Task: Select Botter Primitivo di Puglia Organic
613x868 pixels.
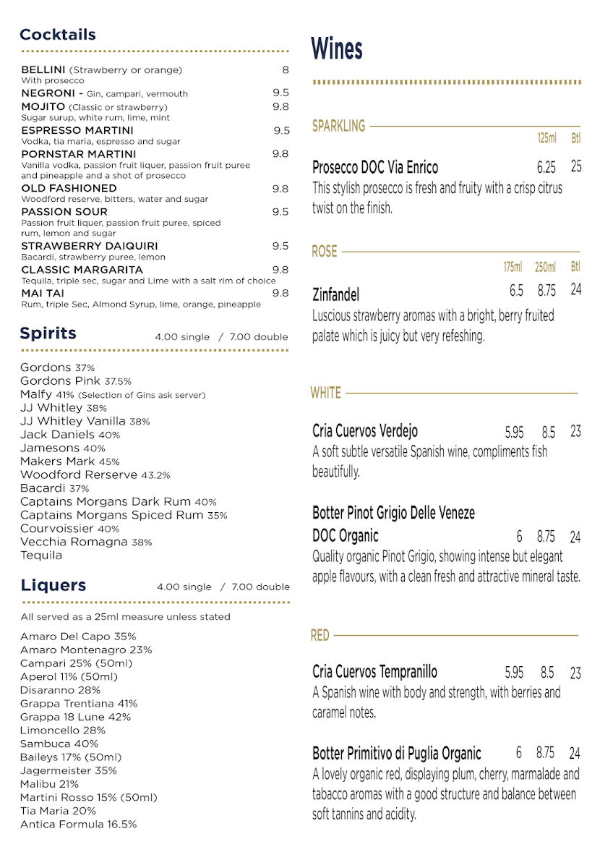Action: [x=396, y=753]
